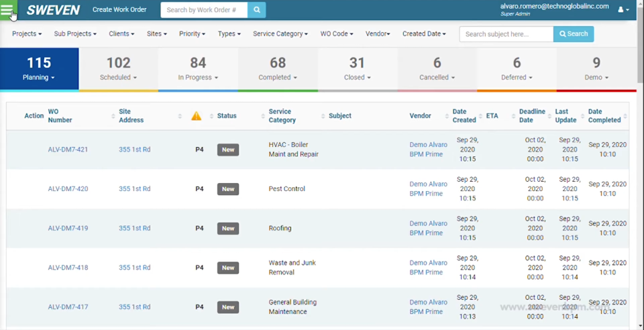The height and width of the screenshot is (330, 644).
Task: Sort by the Service Category column arrows
Action: 323,117
